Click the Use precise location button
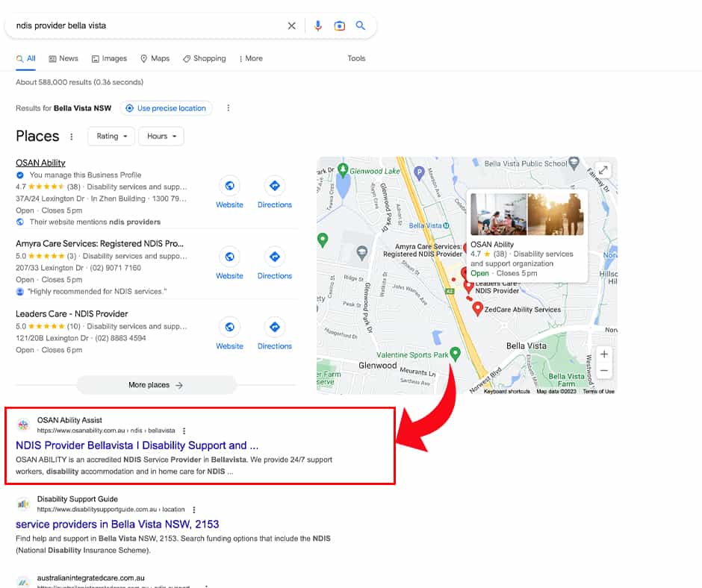The width and height of the screenshot is (702, 588). pyautogui.click(x=166, y=108)
